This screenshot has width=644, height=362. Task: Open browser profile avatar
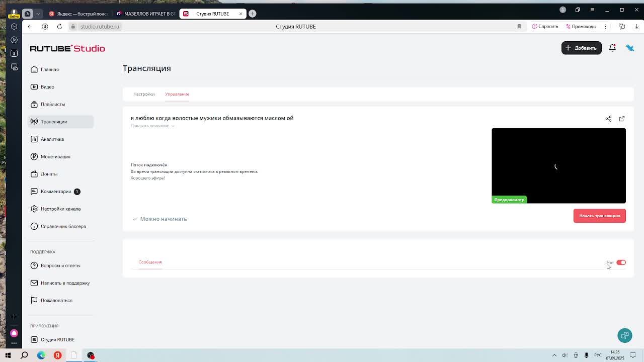coord(563,10)
